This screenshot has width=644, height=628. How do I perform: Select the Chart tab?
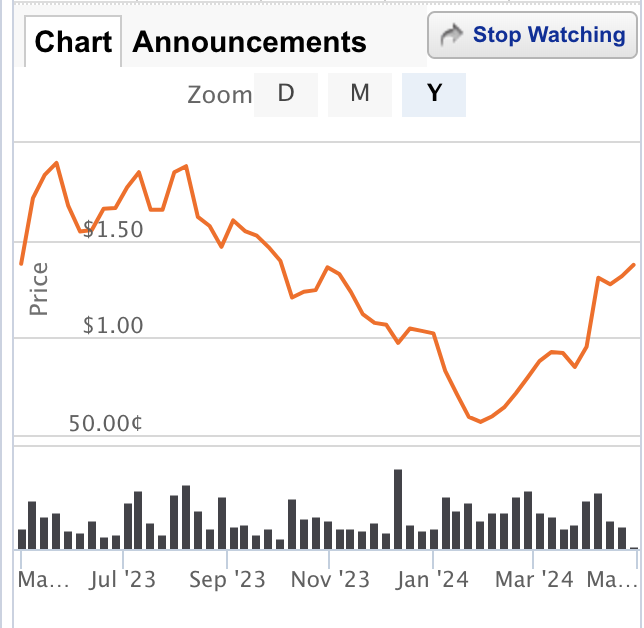[x=73, y=41]
